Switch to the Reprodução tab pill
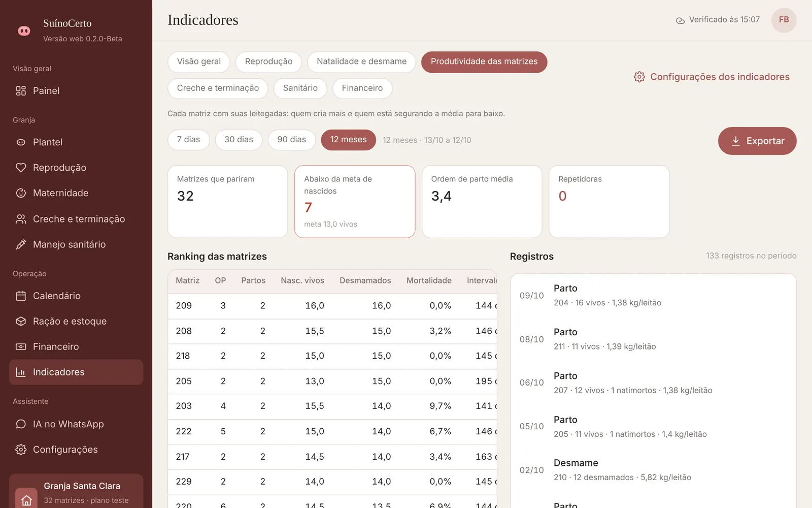This screenshot has height=508, width=812. pos(268,61)
